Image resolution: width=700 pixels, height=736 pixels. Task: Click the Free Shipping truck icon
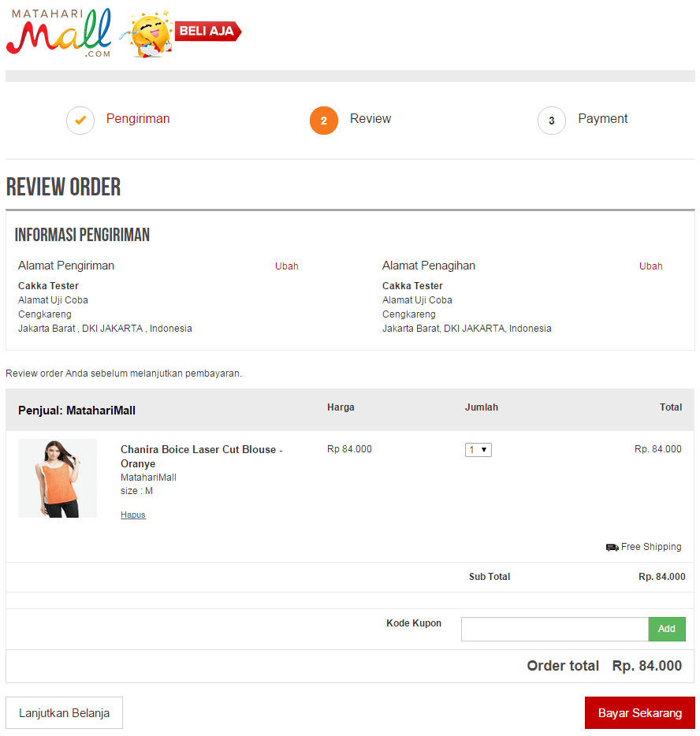(x=612, y=548)
